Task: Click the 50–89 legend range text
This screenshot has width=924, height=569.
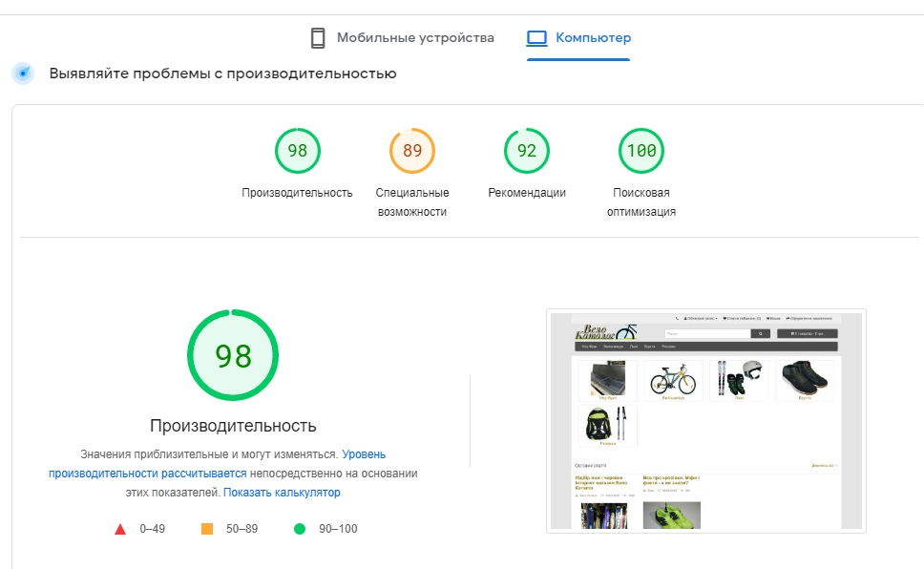Action: pos(241,529)
